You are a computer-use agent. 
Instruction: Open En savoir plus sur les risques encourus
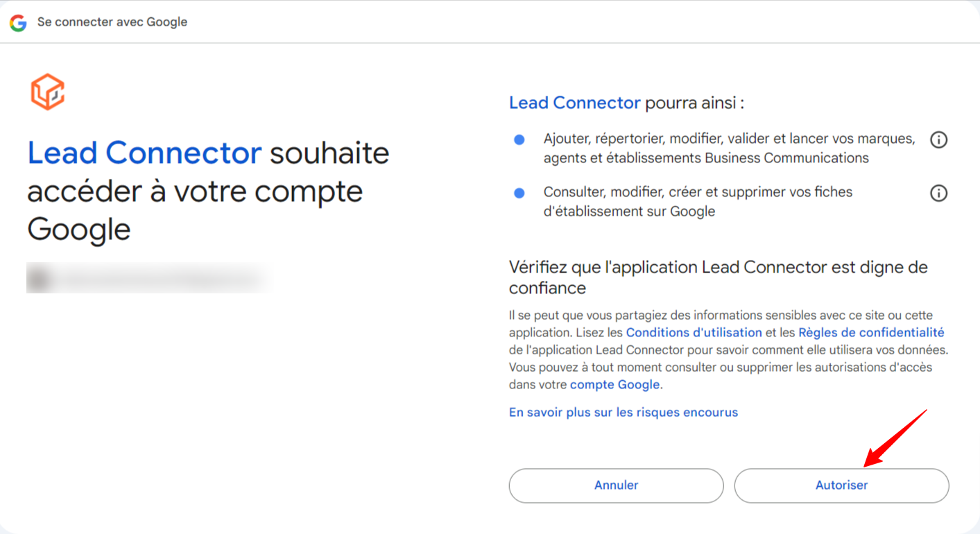tap(624, 413)
